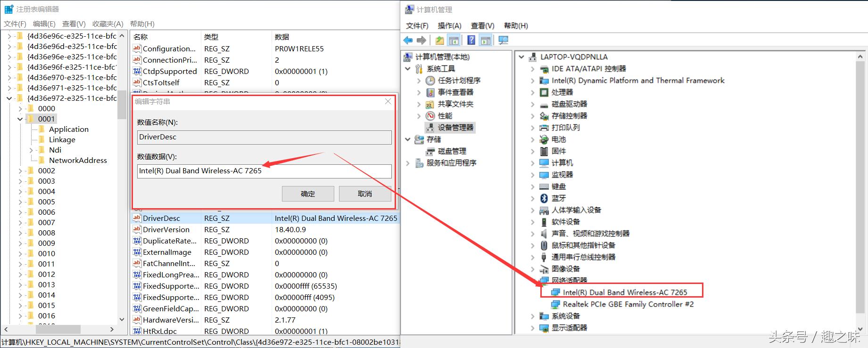Click the 数值名称 DriverDesc field
The height and width of the screenshot is (348, 868).
coord(264,137)
